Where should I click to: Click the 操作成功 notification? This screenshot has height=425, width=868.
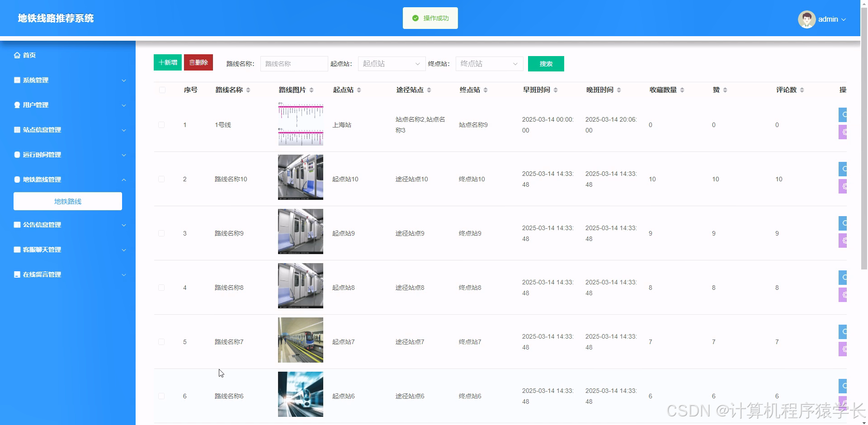click(x=430, y=18)
